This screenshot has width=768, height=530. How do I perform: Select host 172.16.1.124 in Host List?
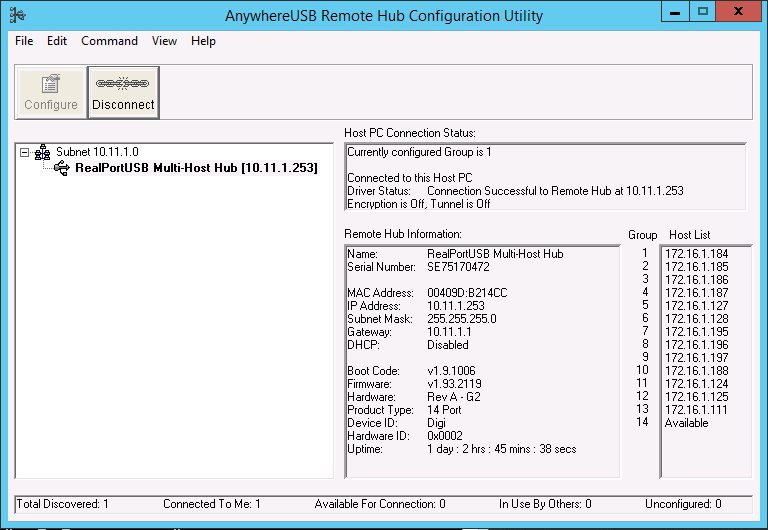click(696, 384)
